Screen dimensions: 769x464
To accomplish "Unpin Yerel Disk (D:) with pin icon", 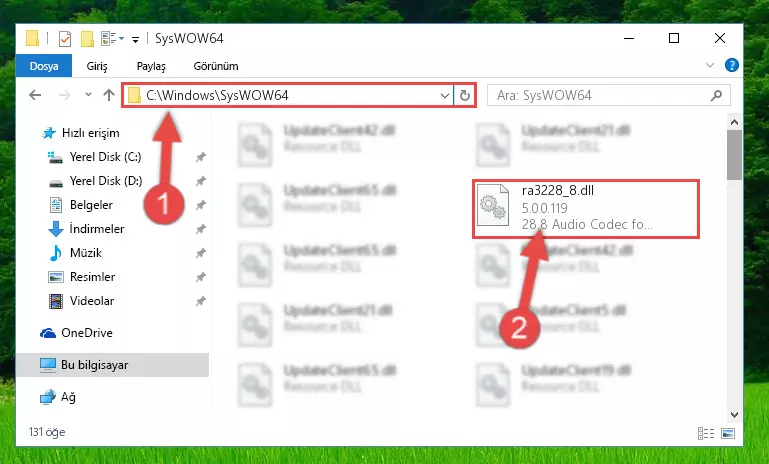I will 201,181.
